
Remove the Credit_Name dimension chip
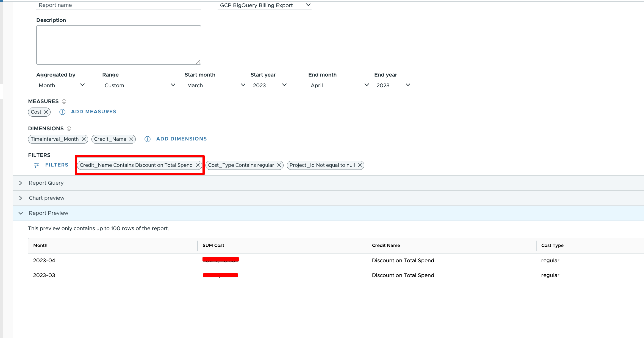131,139
